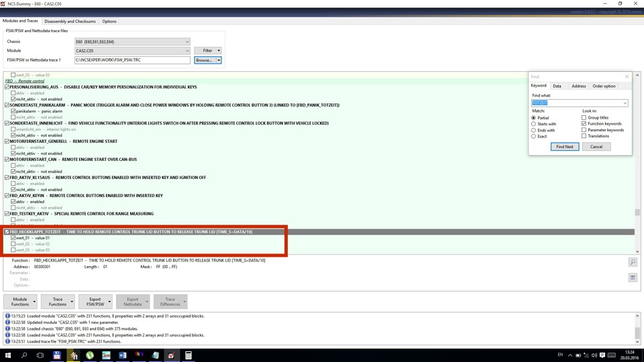This screenshot has height=362, width=644.
Task: Toggle Function keywords checkbox
Action: (584, 123)
